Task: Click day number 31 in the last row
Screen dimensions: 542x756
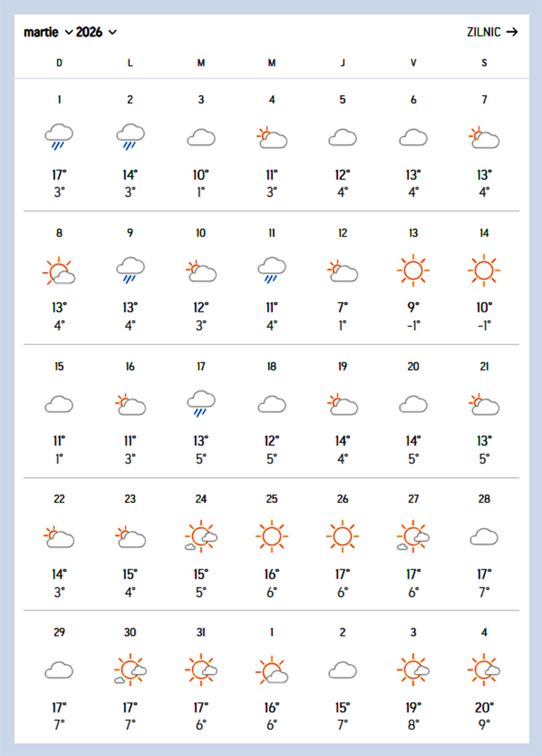Action: tap(201, 632)
